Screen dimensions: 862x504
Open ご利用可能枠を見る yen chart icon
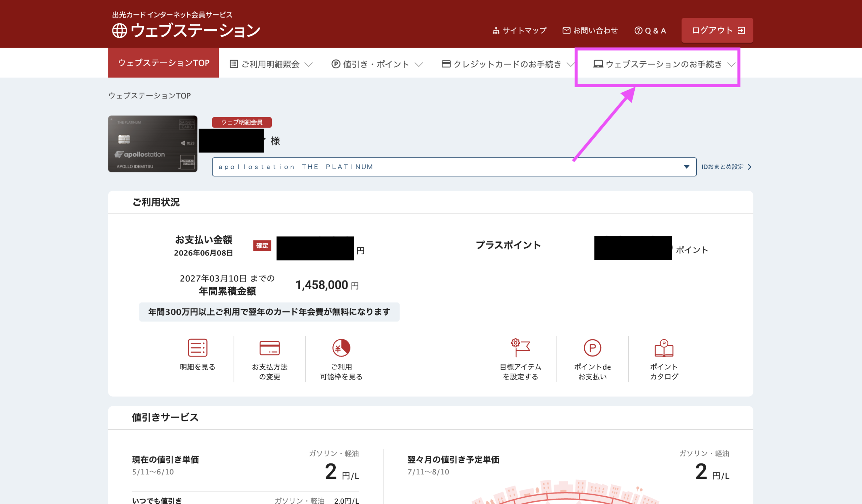(x=341, y=347)
